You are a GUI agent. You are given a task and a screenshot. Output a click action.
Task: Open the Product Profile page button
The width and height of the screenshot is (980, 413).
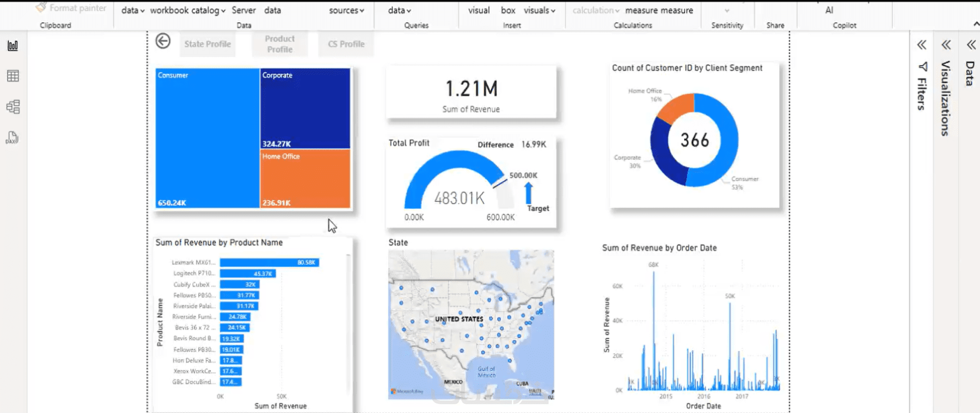(x=280, y=44)
